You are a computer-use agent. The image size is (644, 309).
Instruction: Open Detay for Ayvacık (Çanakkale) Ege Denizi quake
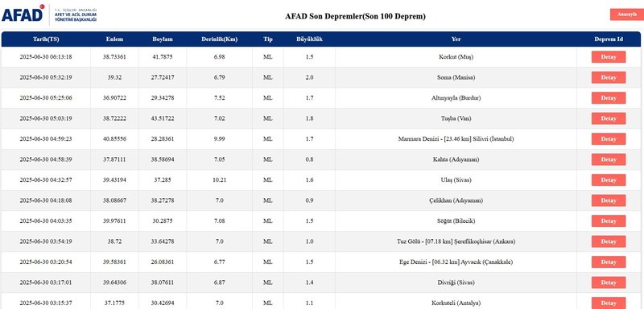click(609, 262)
